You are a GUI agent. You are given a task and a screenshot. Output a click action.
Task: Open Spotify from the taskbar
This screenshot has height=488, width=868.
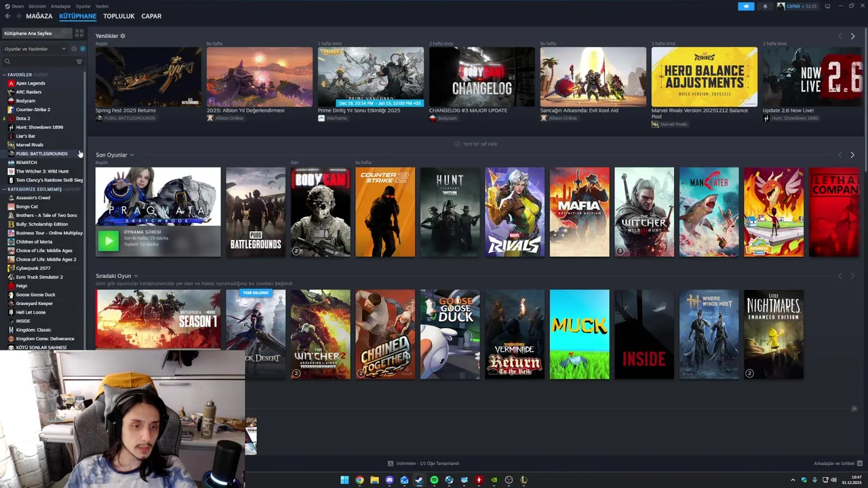pyautogui.click(x=434, y=480)
